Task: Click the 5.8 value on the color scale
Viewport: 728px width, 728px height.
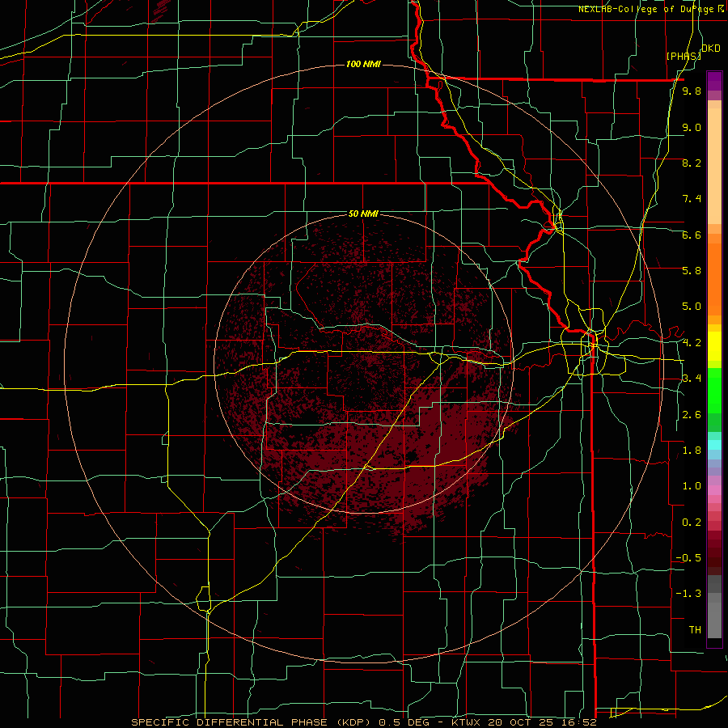Action: pyautogui.click(x=692, y=271)
